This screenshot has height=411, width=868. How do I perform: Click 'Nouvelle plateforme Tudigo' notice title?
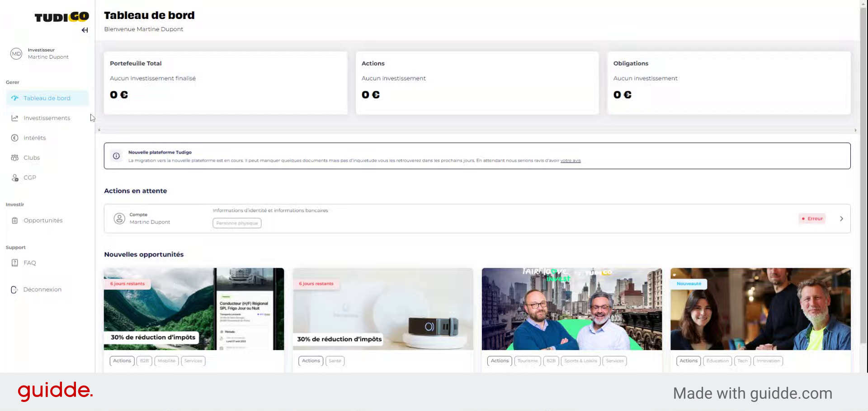tap(160, 152)
